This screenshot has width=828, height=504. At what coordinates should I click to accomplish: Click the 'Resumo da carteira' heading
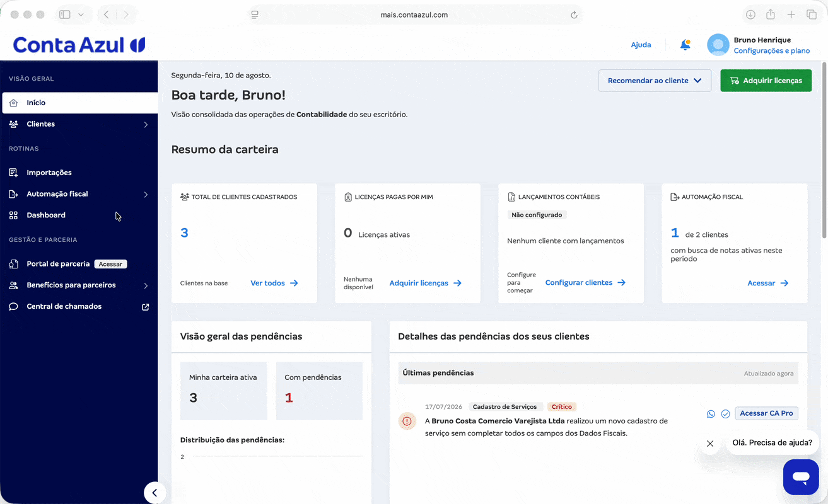(225, 150)
